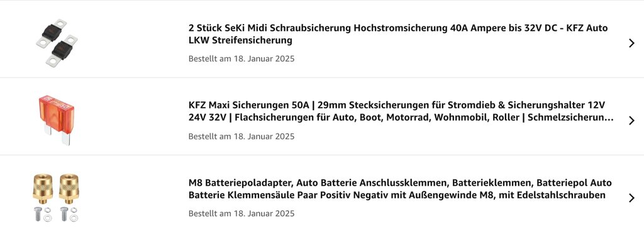Viewport: 644px width, 228px height.
Task: Click the 50 marking on orange fuse top
Action: click(65, 105)
